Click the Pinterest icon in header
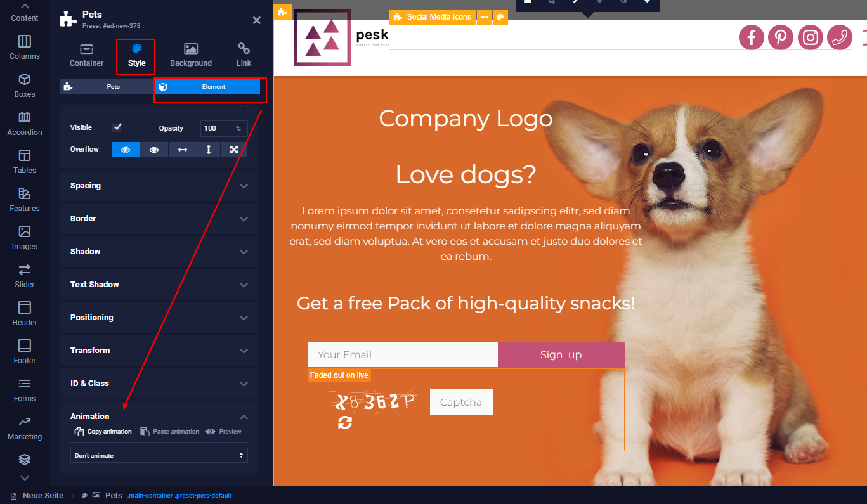The height and width of the screenshot is (504, 867). 781,37
